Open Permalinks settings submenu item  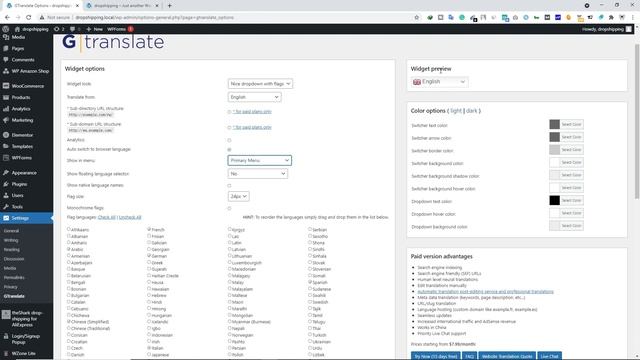click(14, 278)
